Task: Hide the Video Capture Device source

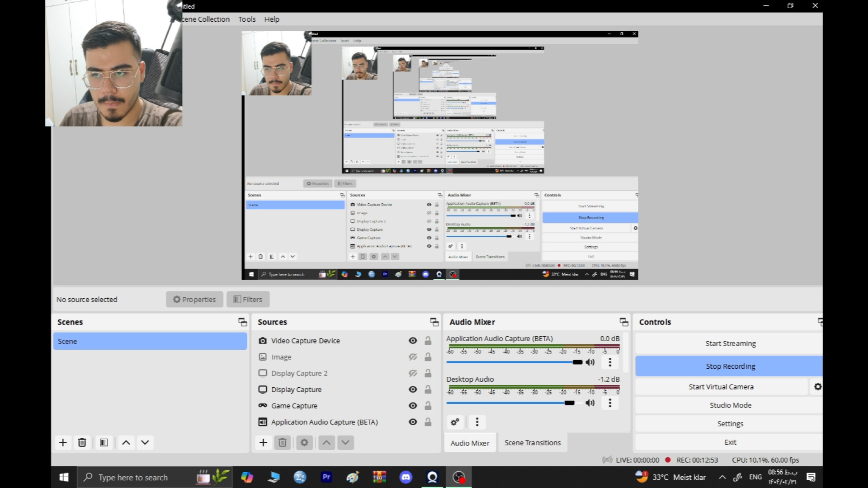Action: coord(413,341)
